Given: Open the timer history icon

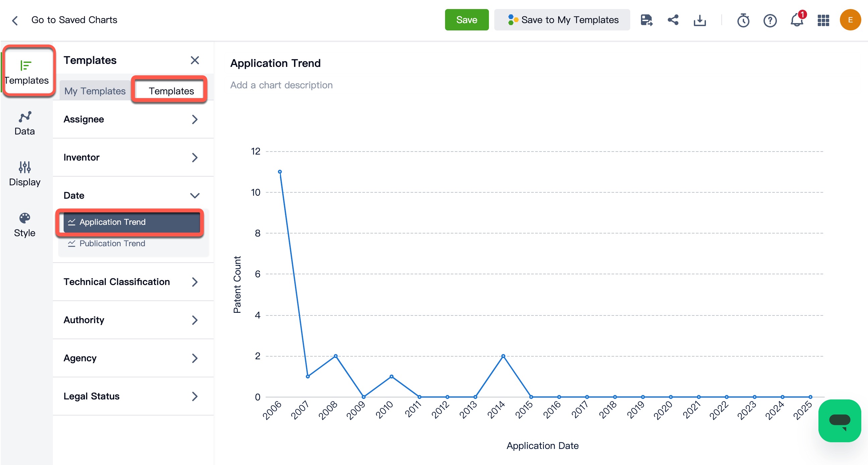Looking at the screenshot, I should [743, 20].
